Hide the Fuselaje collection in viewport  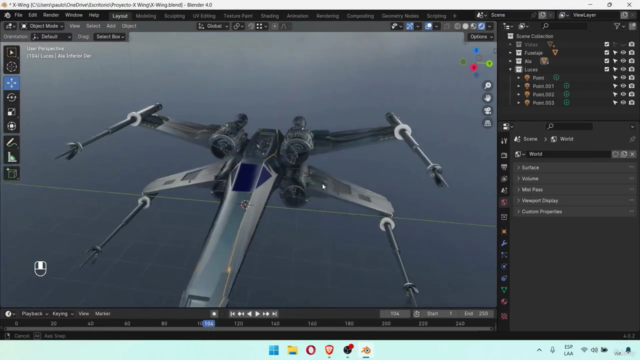[x=623, y=53]
